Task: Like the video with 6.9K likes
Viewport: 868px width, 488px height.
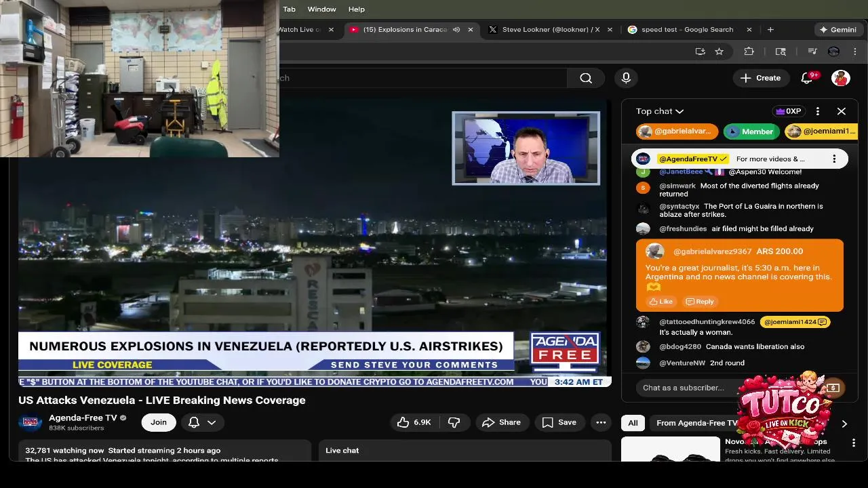Action: click(414, 422)
